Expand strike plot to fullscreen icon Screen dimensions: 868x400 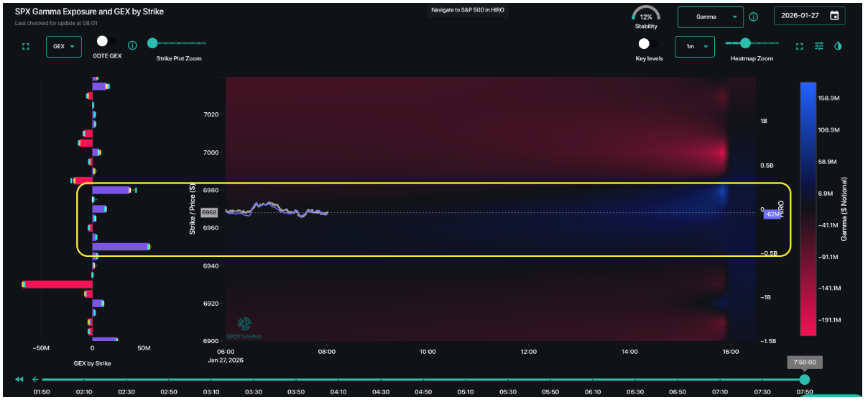coord(26,46)
